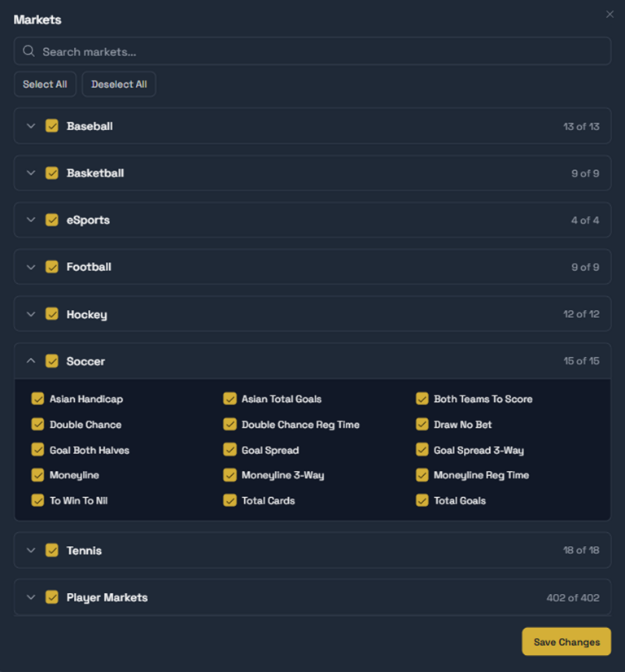Click the search magnifier icon
625x672 pixels.
[29, 51]
